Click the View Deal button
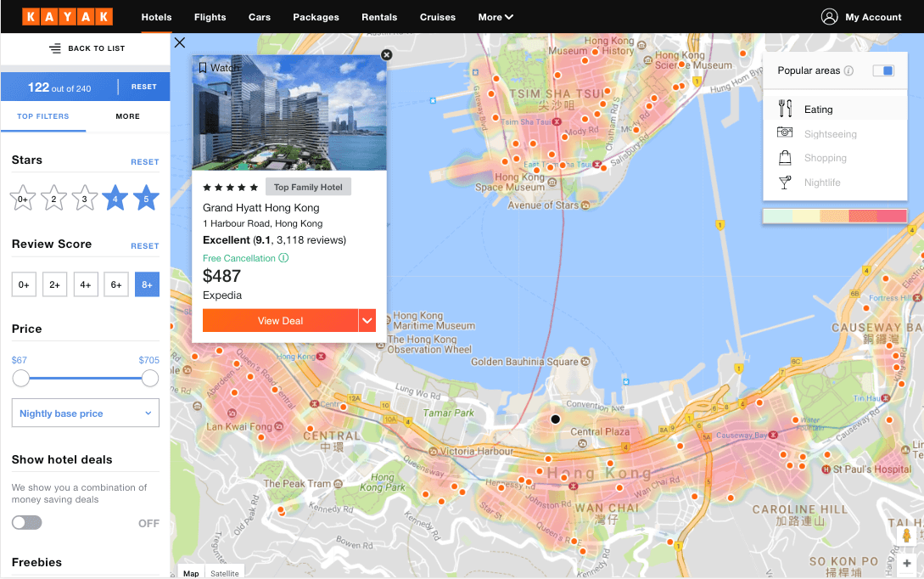 (x=280, y=321)
